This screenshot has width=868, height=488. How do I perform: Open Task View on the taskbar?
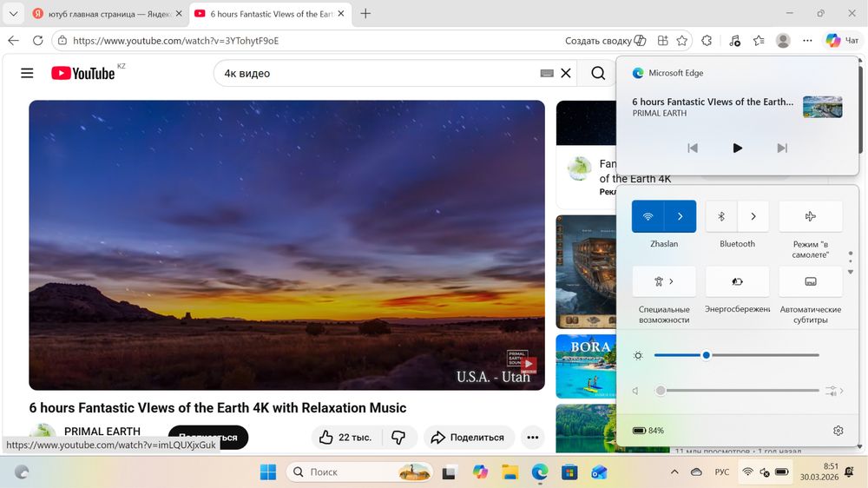449,472
